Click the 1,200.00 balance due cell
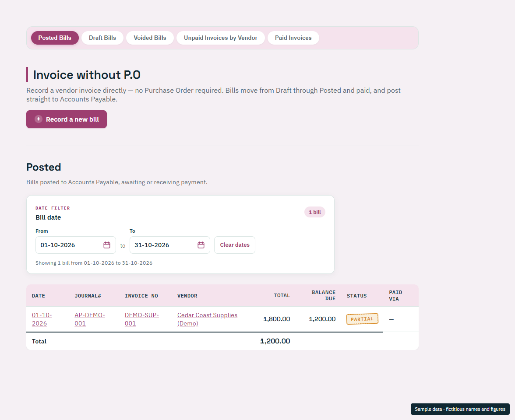Image resolution: width=515 pixels, height=420 pixels. (x=322, y=319)
